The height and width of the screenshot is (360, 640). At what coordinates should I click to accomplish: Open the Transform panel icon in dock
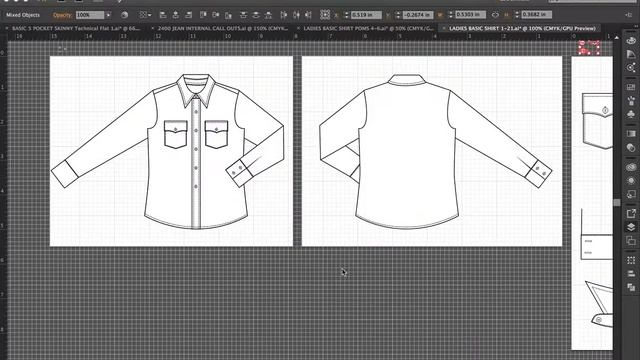pyautogui.click(x=631, y=260)
